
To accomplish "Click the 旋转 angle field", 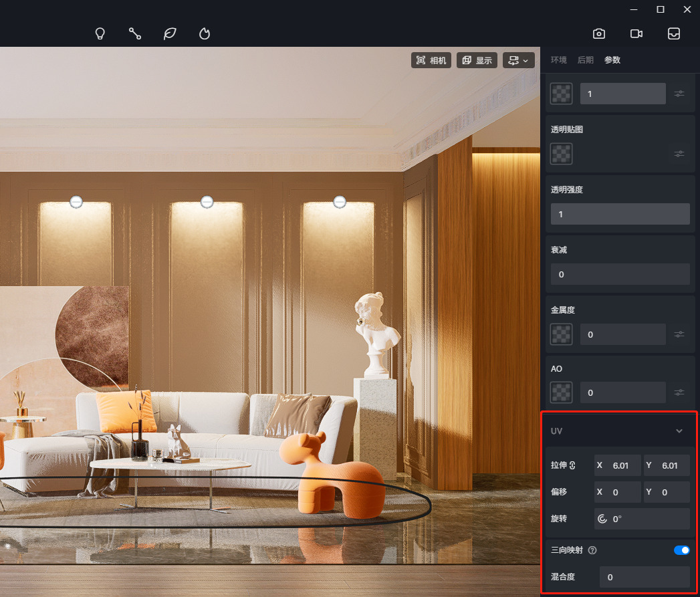I will point(642,519).
